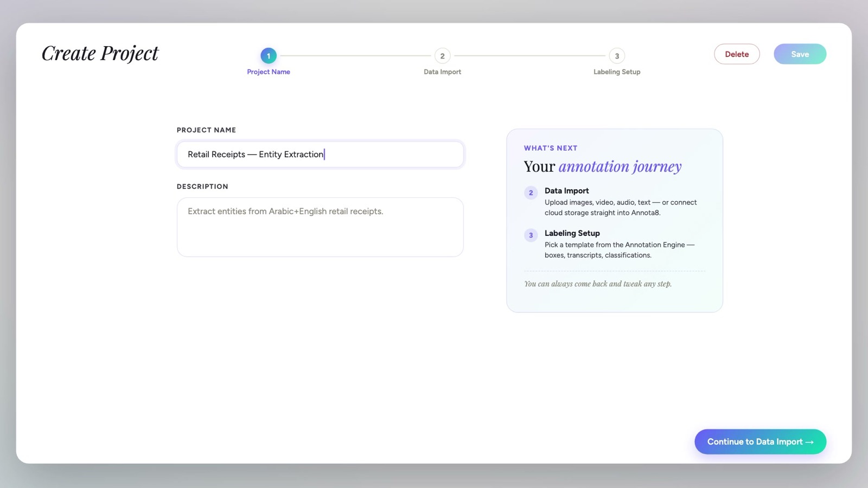
Task: Focus the Project Name input field
Action: pos(320,155)
